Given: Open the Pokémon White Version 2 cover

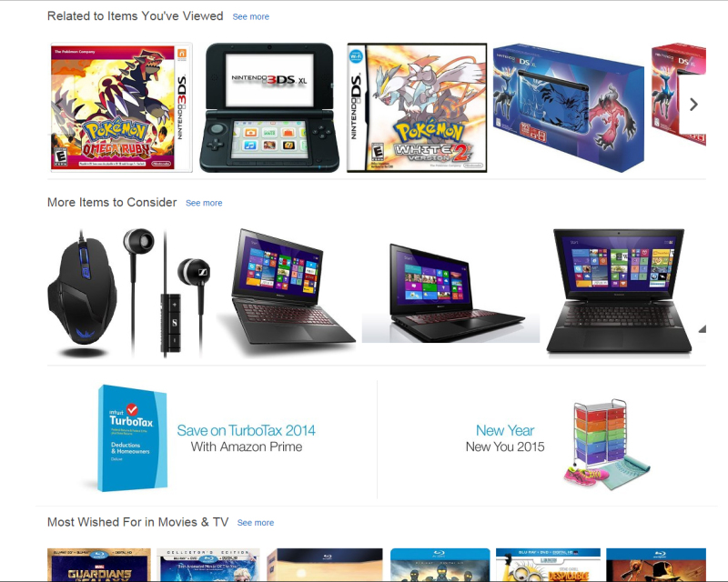Looking at the screenshot, I should click(x=417, y=107).
